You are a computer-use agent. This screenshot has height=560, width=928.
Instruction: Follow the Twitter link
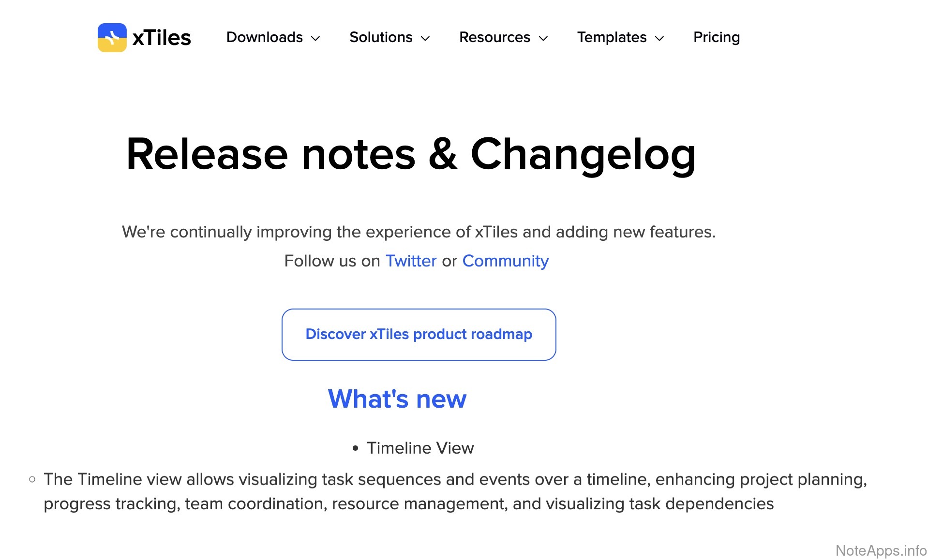pos(411,261)
